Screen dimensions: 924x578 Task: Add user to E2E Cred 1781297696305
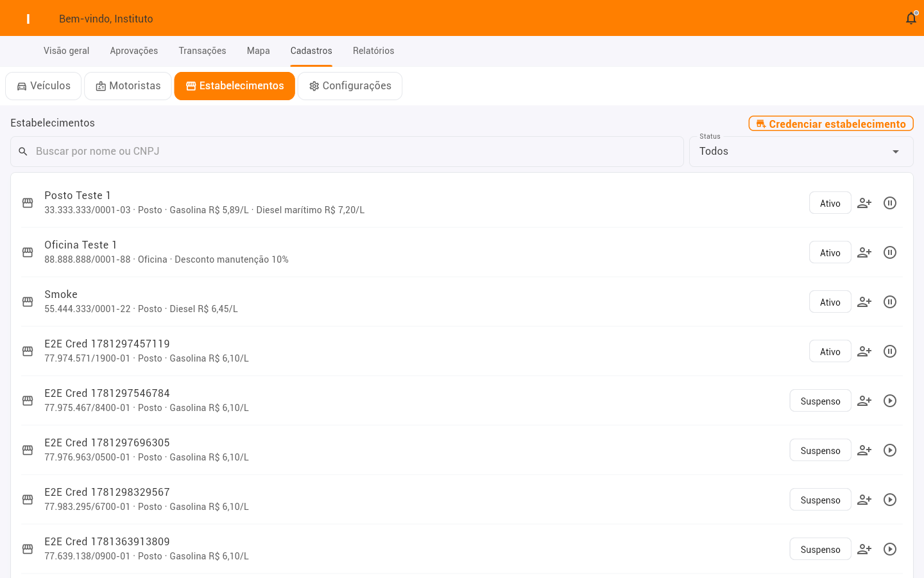[x=864, y=450]
